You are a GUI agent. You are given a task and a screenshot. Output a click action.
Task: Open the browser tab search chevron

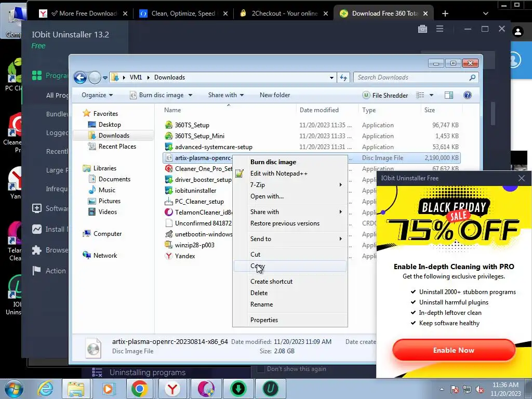[x=486, y=14]
